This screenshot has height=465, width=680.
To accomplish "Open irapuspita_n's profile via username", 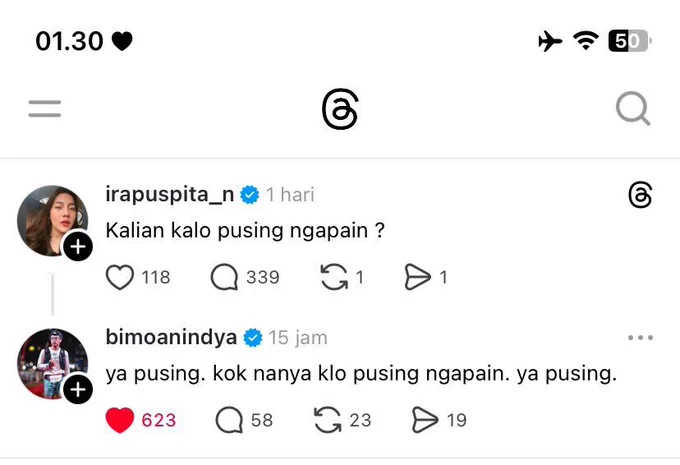I will pos(170,195).
